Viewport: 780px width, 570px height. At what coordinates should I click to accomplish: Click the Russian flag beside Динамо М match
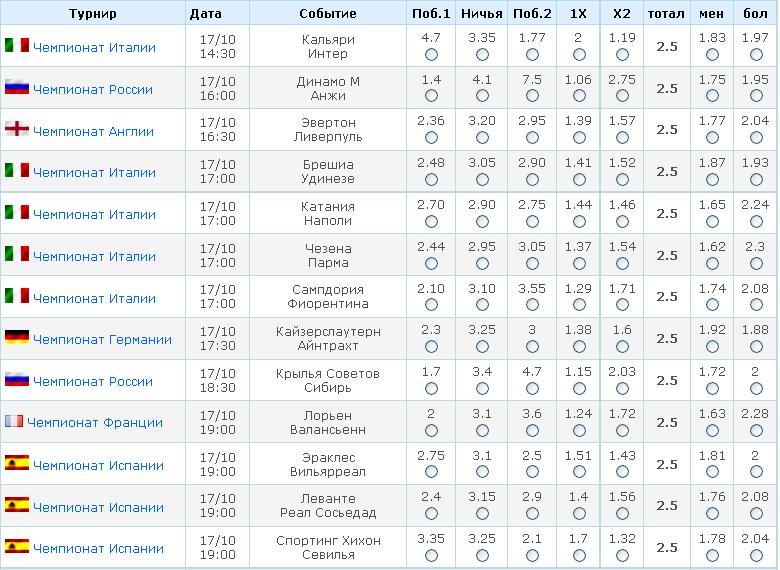coord(17,88)
